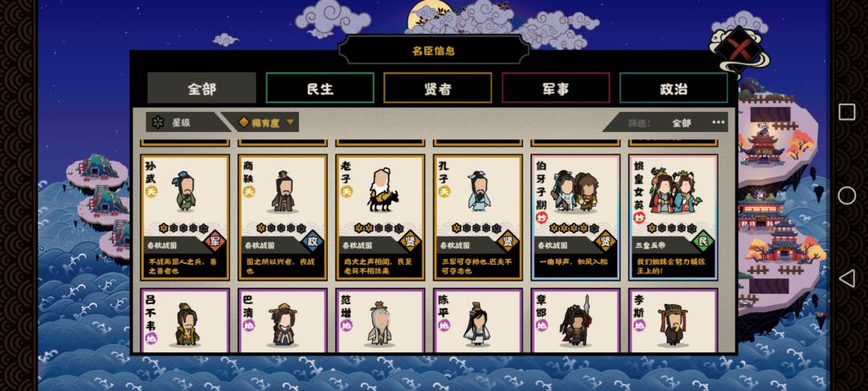
Task: Select the 辛郃 spear warrior portrait
Action: [x=575, y=321]
